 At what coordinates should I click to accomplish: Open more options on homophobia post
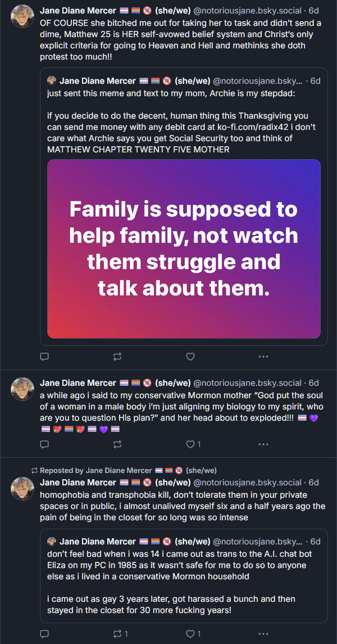[x=263, y=634]
